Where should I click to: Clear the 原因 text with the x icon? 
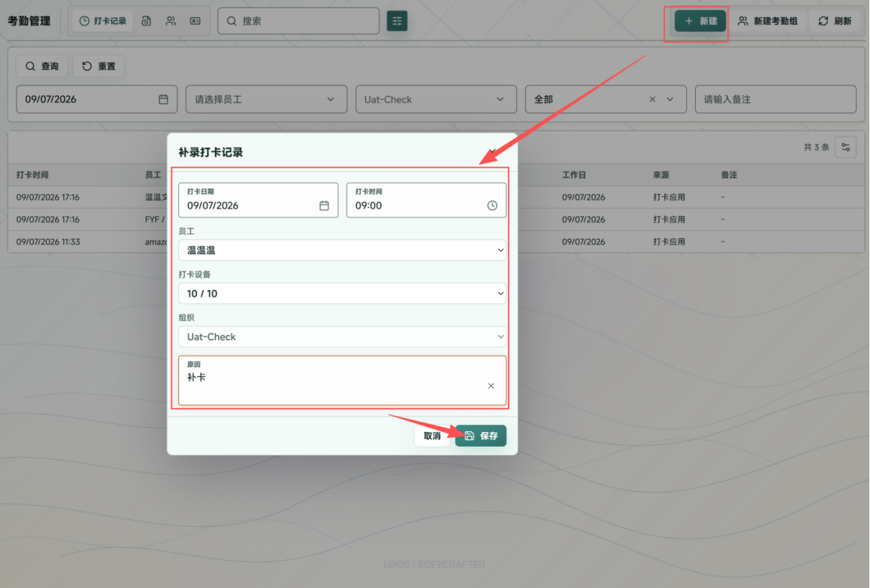[491, 386]
